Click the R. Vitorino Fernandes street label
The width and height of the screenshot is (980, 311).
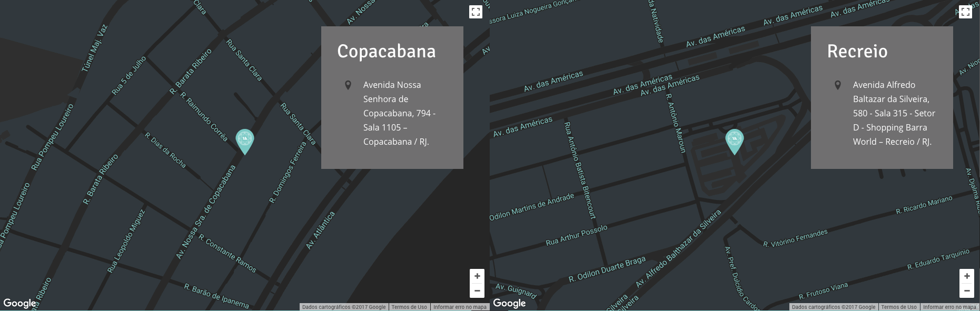click(x=795, y=238)
